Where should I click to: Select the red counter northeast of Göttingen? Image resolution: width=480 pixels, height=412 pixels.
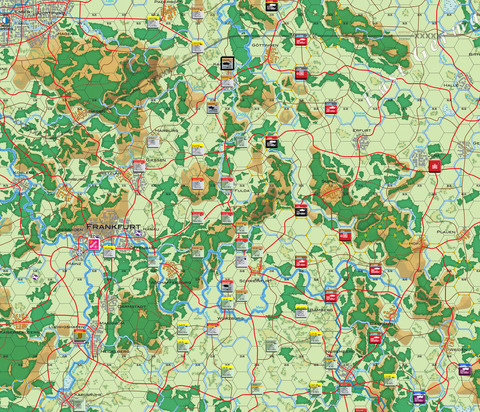301,40
